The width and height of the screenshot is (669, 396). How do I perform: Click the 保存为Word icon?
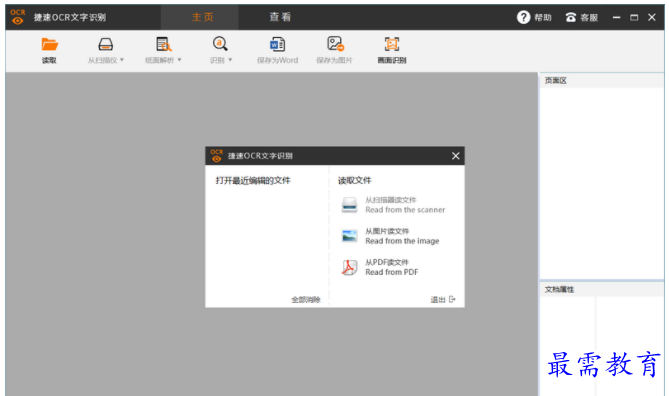point(277,44)
